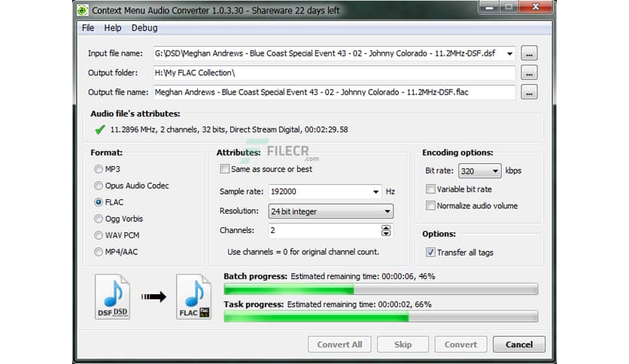Open the Sample rate dropdown
Image resolution: width=629 pixels, height=364 pixels.
click(375, 192)
